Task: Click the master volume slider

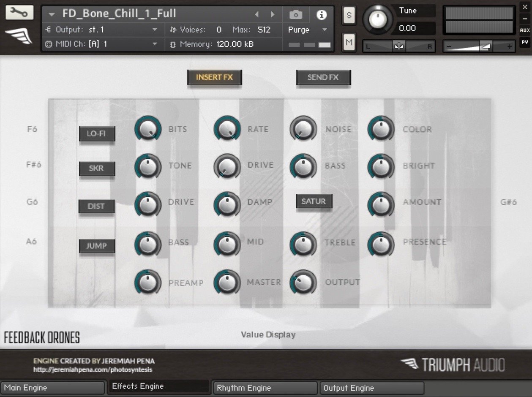Action: [x=479, y=46]
